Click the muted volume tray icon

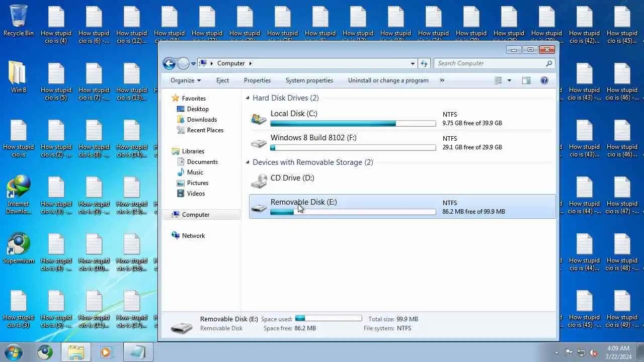click(593, 352)
